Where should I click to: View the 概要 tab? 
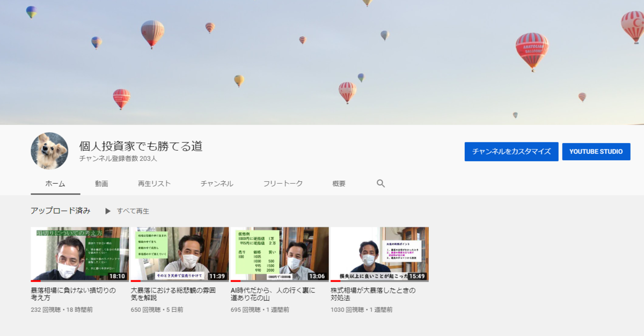coord(339,183)
